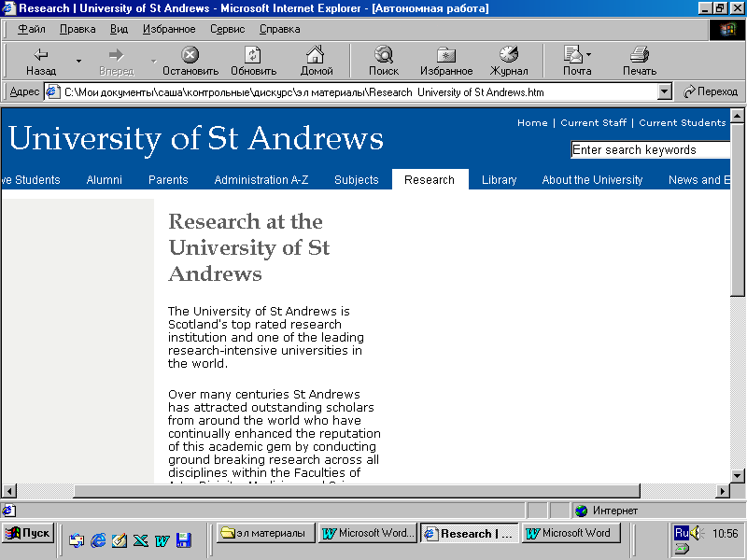Screen dimensions: 747x560
Task: Show browsing history with Журнал
Action: [x=509, y=62]
